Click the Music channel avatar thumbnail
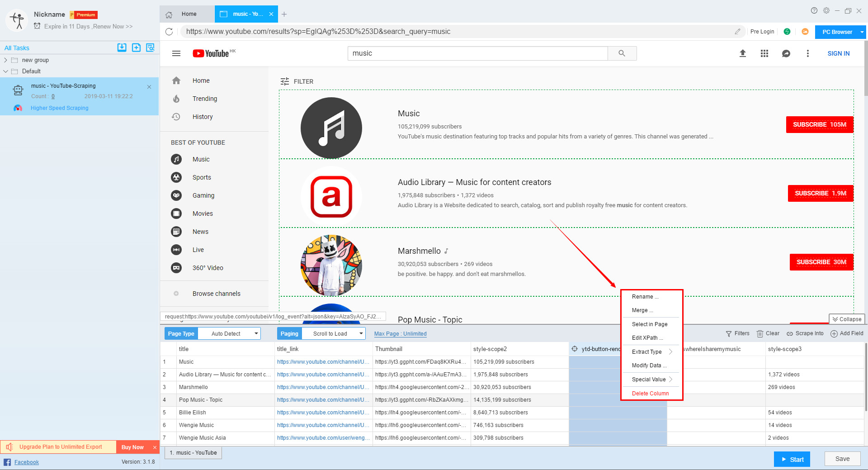The width and height of the screenshot is (868, 470). 331,128
